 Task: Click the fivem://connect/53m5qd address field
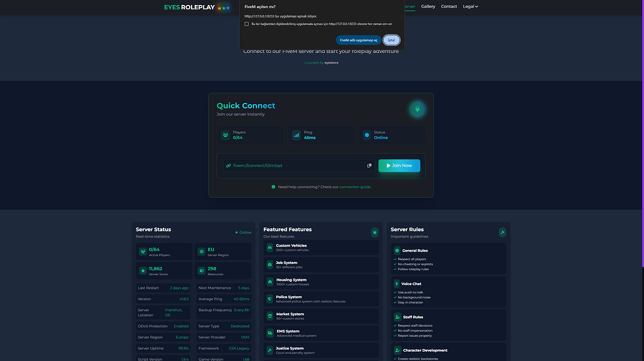tap(292, 164)
